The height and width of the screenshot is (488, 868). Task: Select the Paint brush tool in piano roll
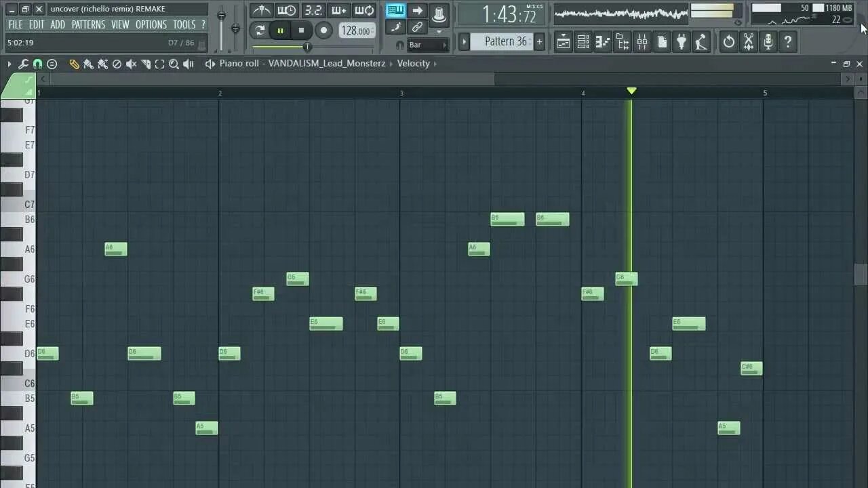point(88,64)
